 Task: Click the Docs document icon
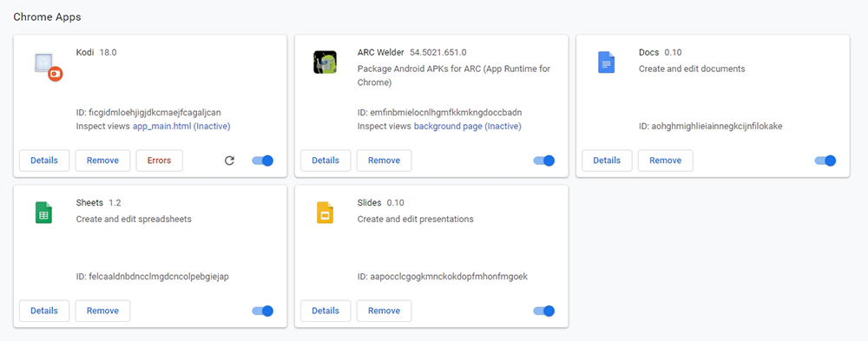[x=606, y=62]
